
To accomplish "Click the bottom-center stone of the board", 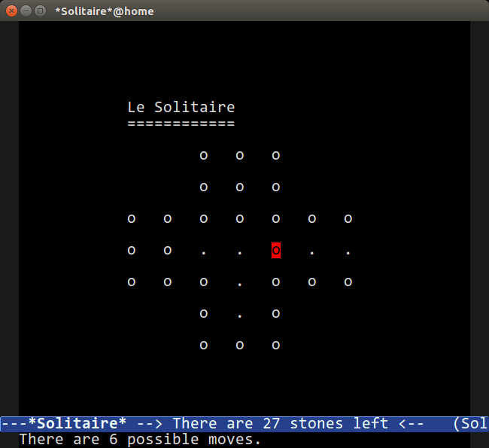I will coord(240,346).
